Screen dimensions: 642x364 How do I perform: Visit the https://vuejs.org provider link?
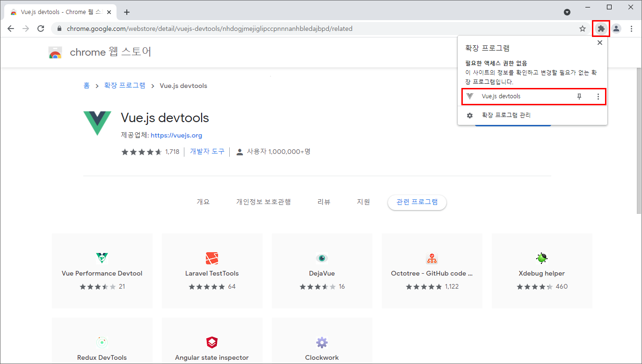[x=176, y=135]
